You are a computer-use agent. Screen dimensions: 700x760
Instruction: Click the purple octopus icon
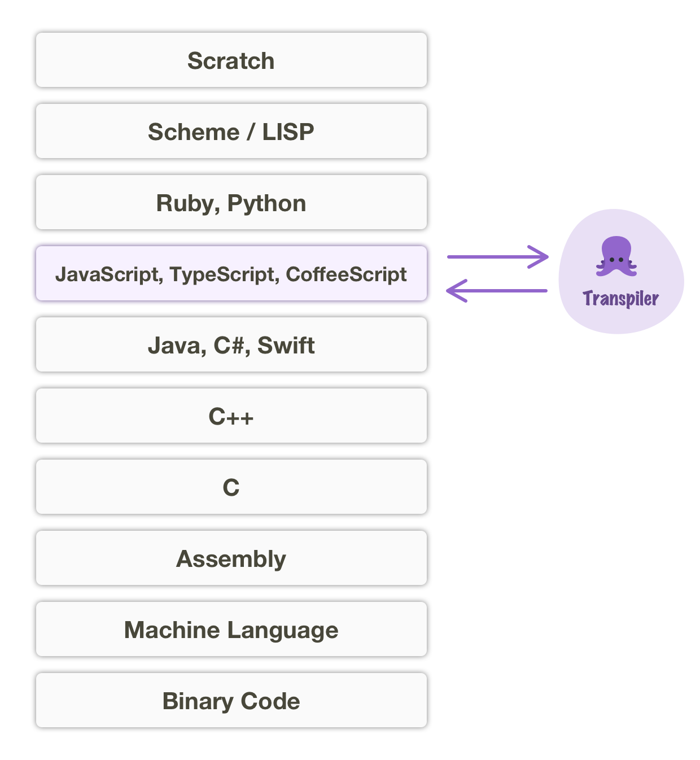(616, 256)
